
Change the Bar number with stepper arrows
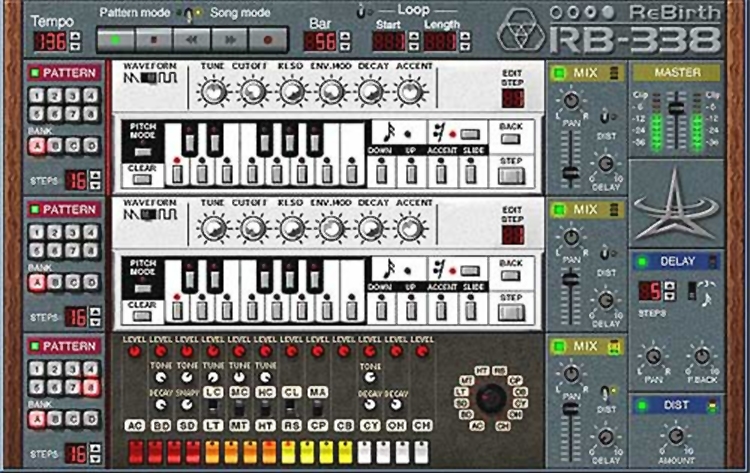(x=345, y=41)
